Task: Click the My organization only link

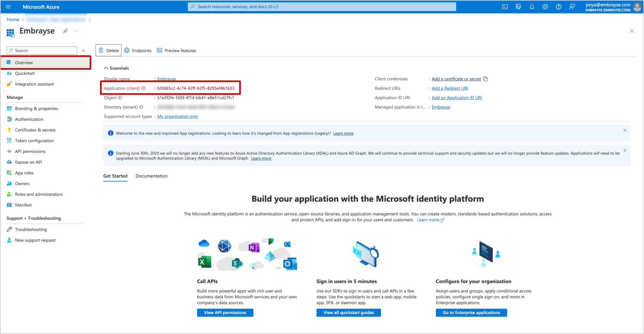Action: [178, 117]
